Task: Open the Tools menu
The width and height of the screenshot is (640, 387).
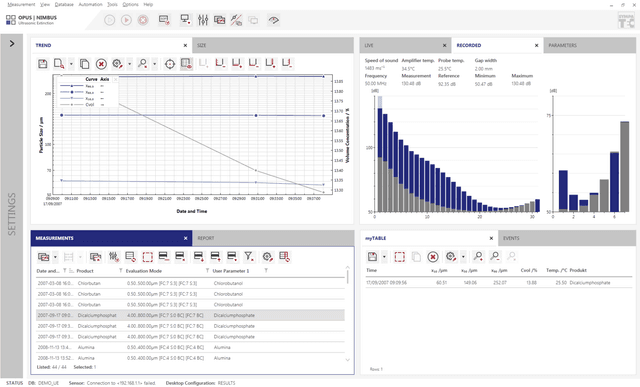Action: (x=112, y=4)
